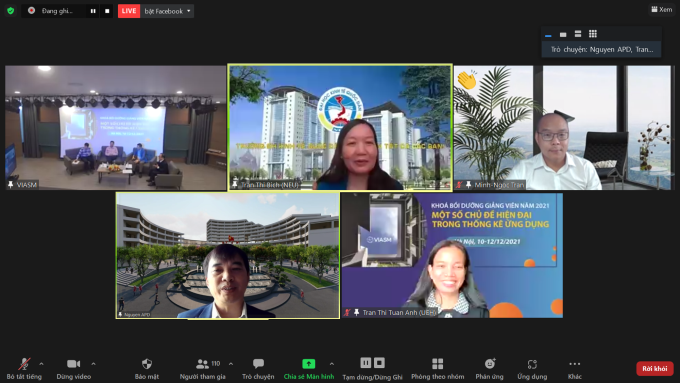Open the Phản ứng reactions icon
Image resolution: width=680 pixels, height=383 pixels.
point(490,363)
